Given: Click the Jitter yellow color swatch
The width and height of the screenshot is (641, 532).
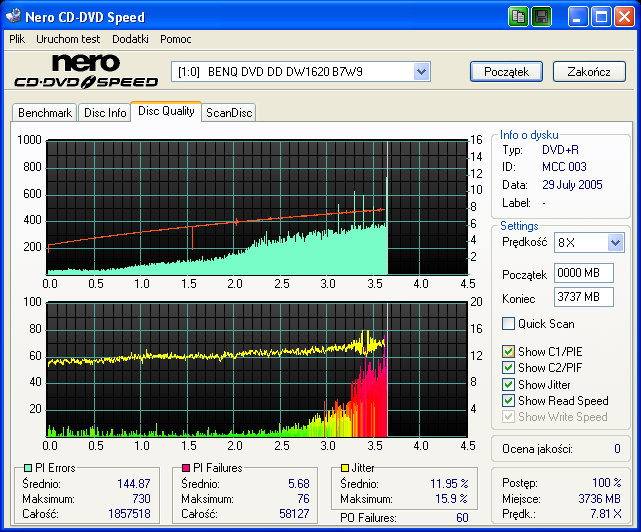Looking at the screenshot, I should click(345, 468).
